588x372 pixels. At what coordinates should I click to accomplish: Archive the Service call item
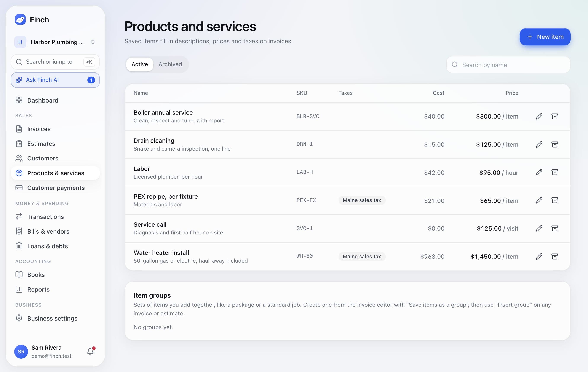point(554,228)
